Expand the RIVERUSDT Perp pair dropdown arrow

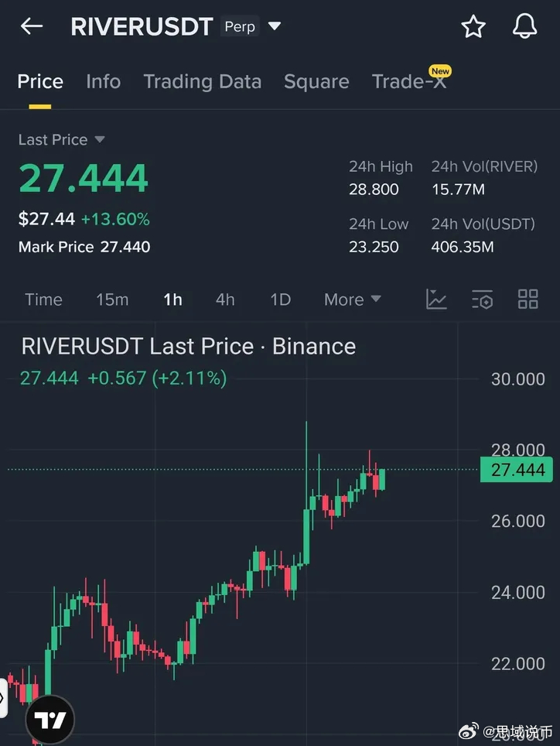pyautogui.click(x=275, y=26)
